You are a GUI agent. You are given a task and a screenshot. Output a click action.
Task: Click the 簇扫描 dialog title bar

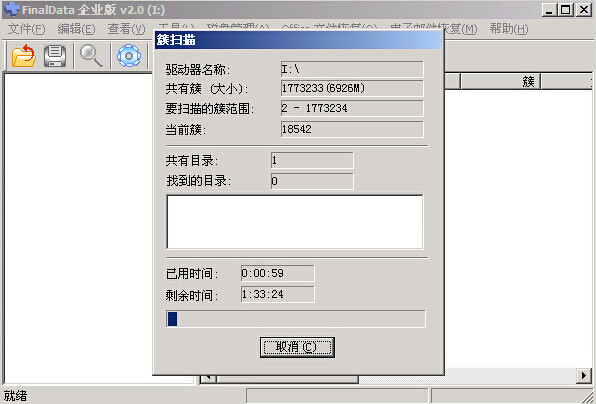[298, 40]
